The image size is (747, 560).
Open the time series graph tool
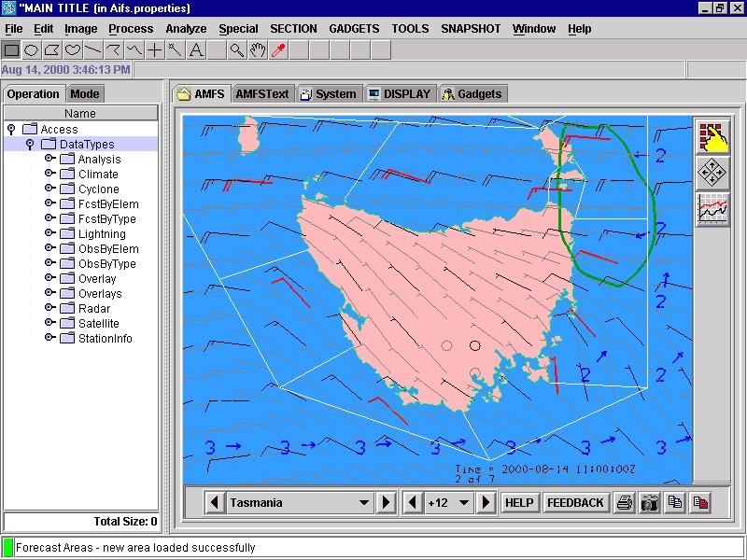[x=712, y=209]
